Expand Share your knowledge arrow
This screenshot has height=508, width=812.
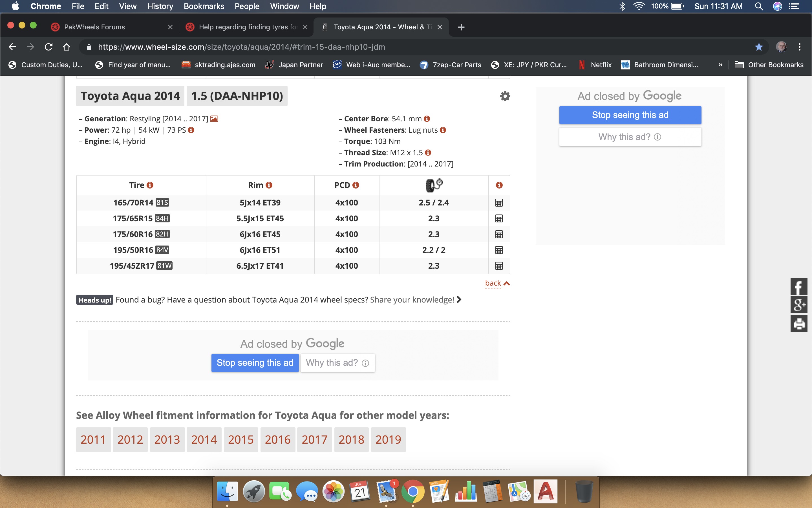[x=459, y=299]
